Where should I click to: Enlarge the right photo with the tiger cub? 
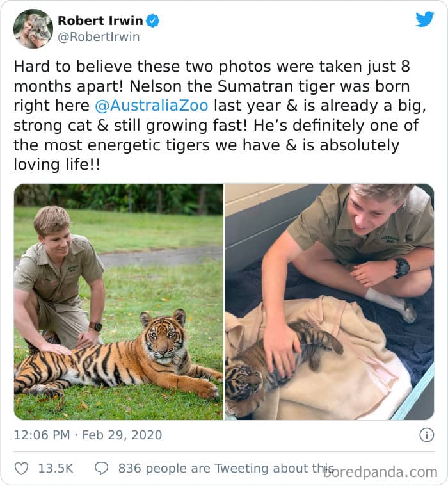click(329, 301)
